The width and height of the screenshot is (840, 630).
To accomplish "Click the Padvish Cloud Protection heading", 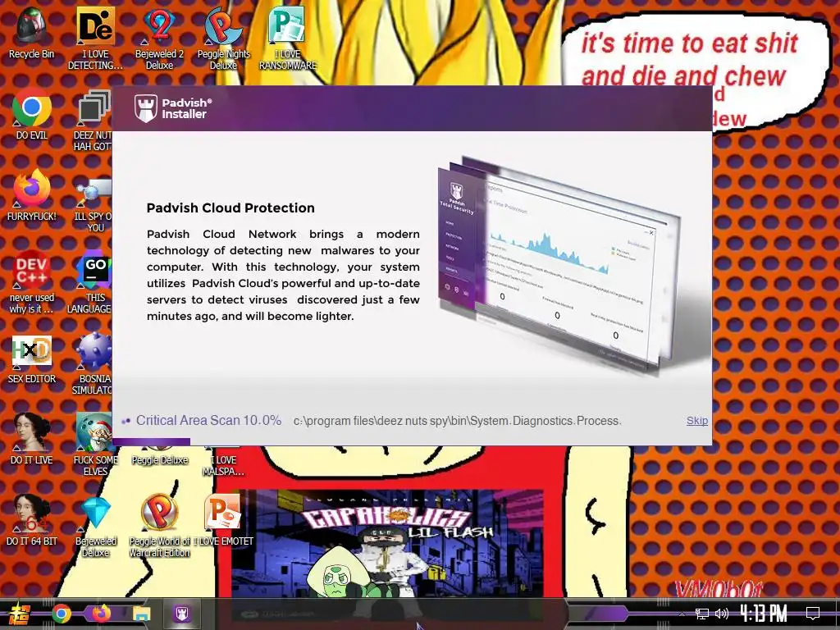I will pyautogui.click(x=231, y=208).
